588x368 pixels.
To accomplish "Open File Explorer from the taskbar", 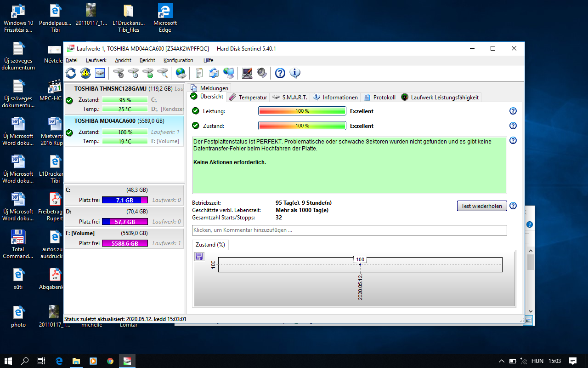I will click(76, 361).
